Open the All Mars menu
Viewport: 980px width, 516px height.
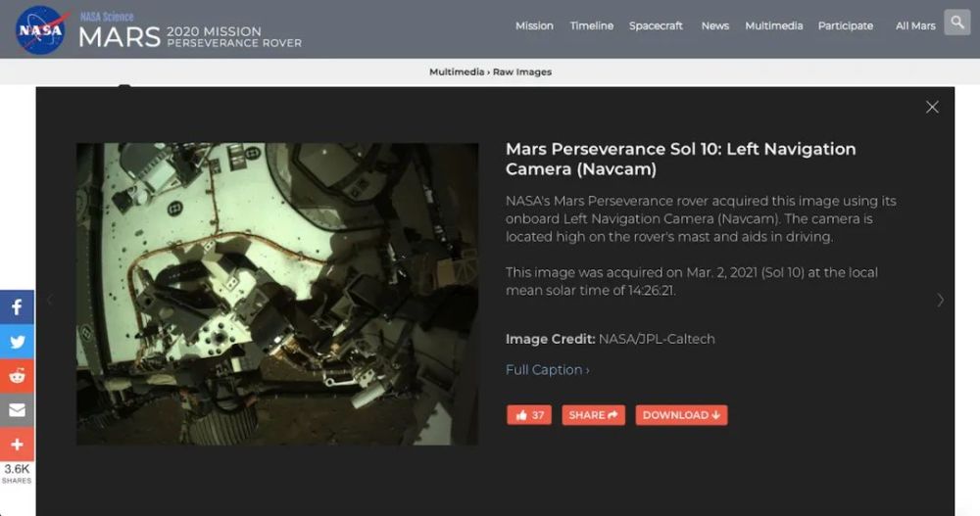pos(915,25)
